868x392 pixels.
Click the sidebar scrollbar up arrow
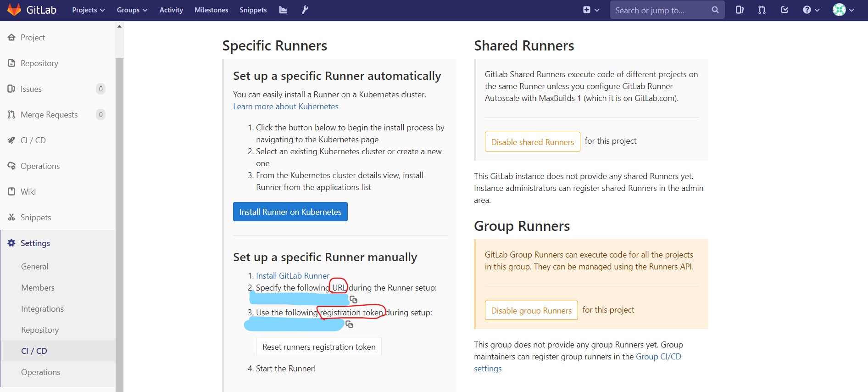(x=119, y=27)
